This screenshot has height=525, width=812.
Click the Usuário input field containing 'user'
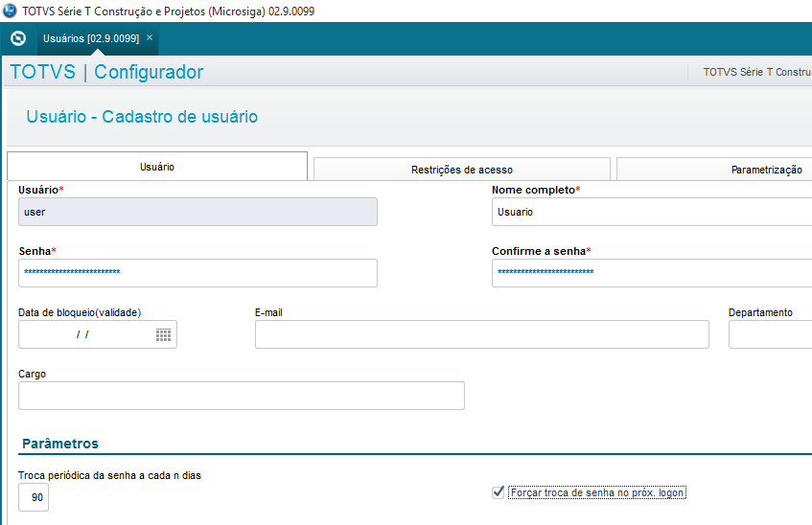click(x=197, y=212)
